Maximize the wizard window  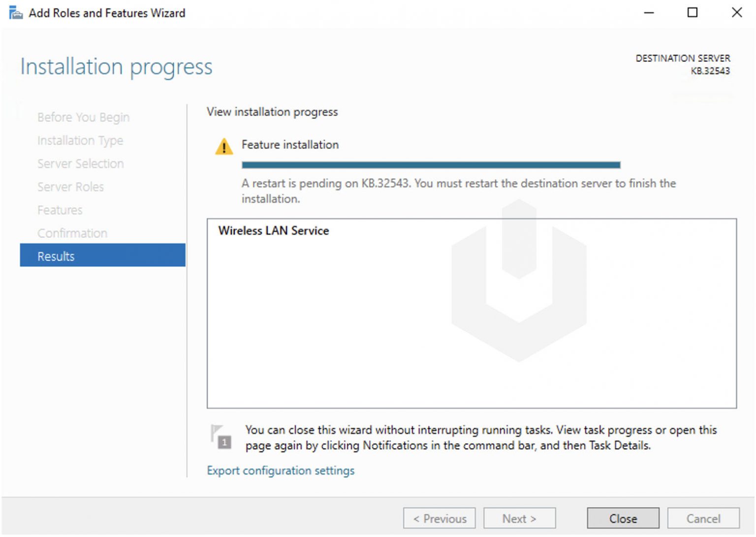pos(693,13)
